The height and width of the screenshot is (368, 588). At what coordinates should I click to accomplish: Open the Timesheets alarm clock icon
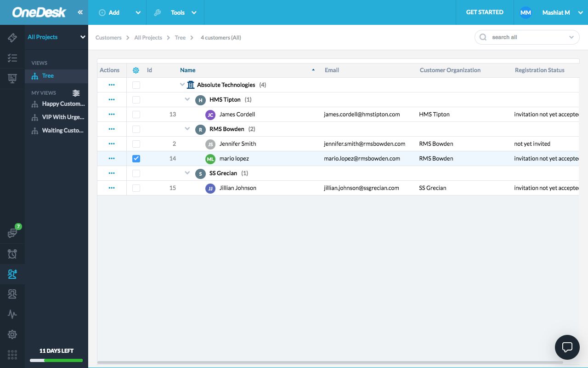[12, 253]
